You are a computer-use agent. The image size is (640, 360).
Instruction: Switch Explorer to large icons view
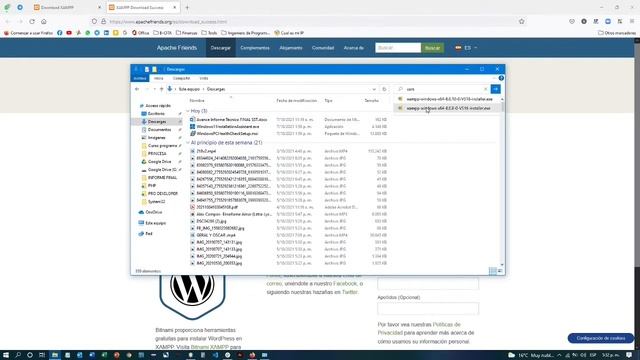(x=500, y=271)
